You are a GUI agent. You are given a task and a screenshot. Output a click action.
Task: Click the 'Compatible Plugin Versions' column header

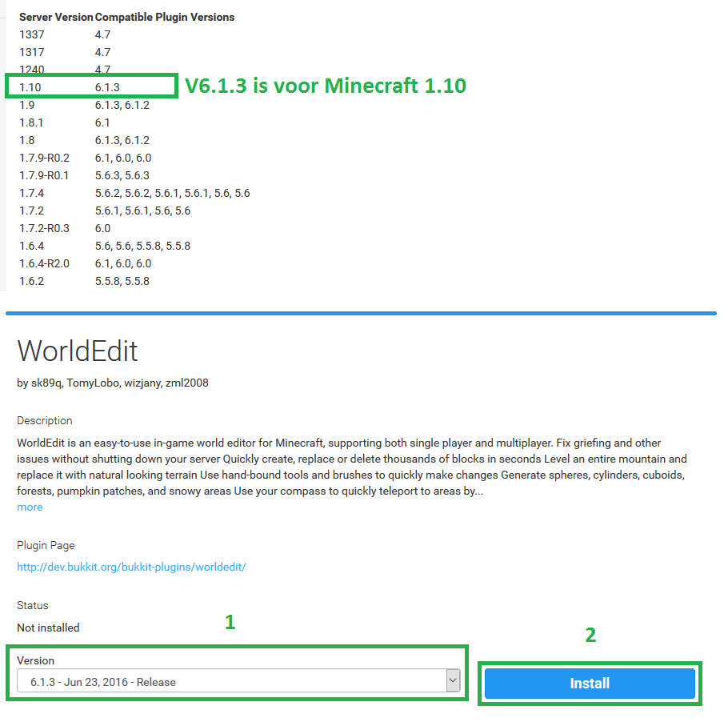pos(165,17)
